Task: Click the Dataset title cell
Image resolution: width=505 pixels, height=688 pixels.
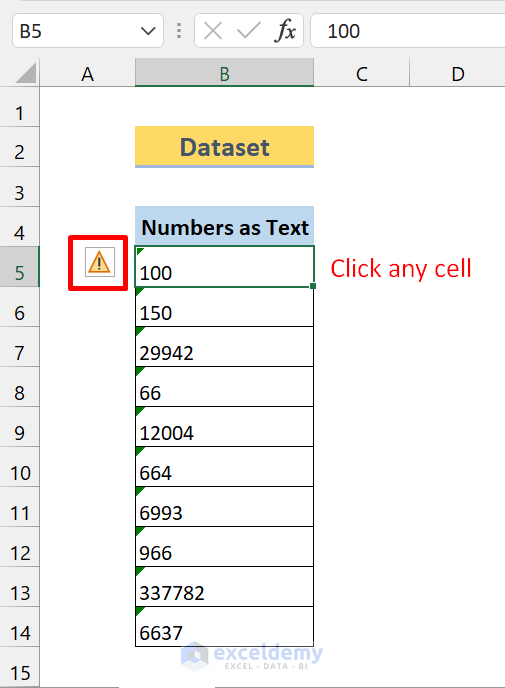Action: pyautogui.click(x=224, y=147)
